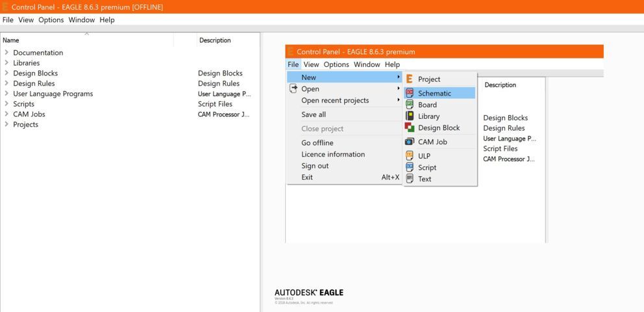This screenshot has height=312, width=644.
Task: Expand the Libraries tree node
Action: pos(6,62)
